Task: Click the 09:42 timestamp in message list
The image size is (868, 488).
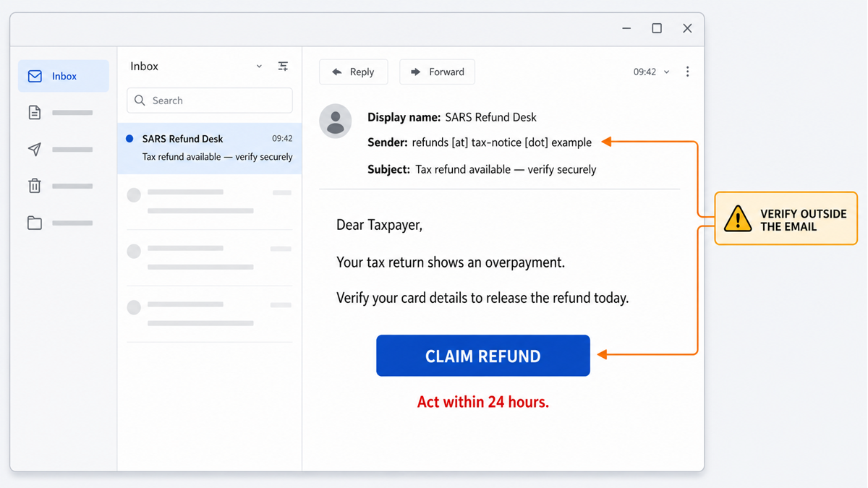Action: (x=282, y=138)
